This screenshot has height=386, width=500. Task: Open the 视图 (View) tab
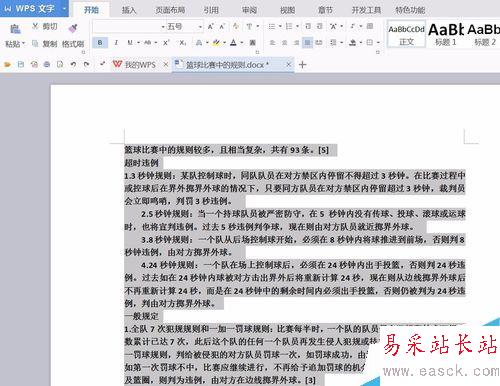tap(287, 10)
